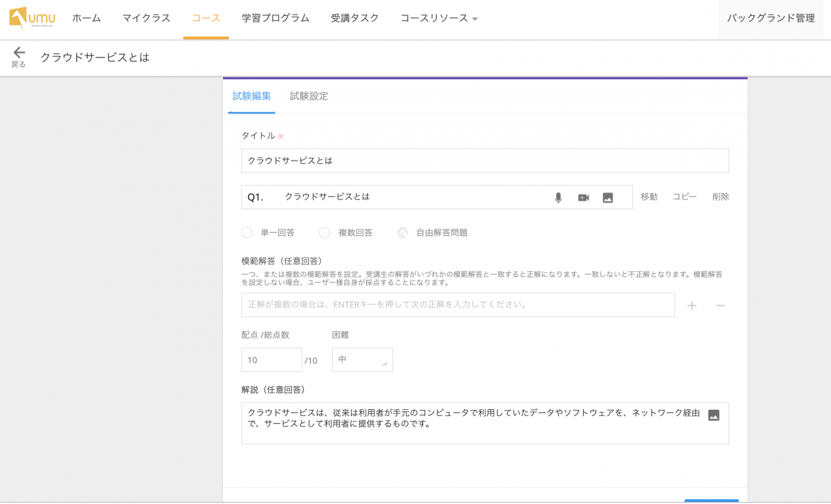Screen dimensions: 831x504
Task: Switch to the 試験設定 tab
Action: [309, 96]
